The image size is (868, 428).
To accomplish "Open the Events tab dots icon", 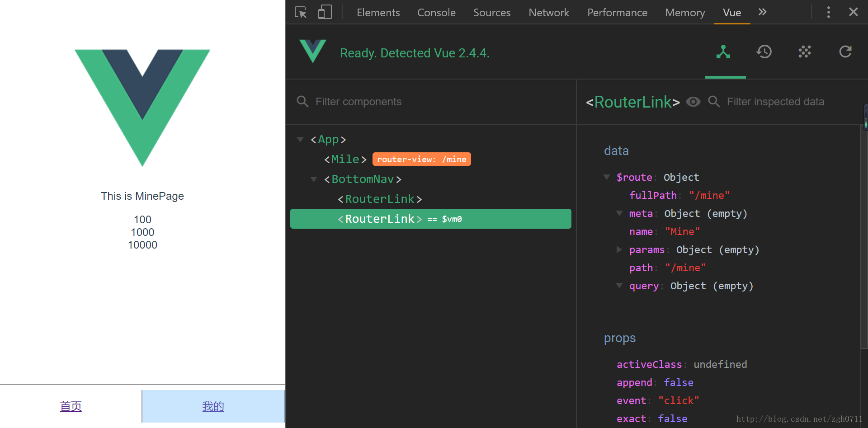I will (805, 52).
